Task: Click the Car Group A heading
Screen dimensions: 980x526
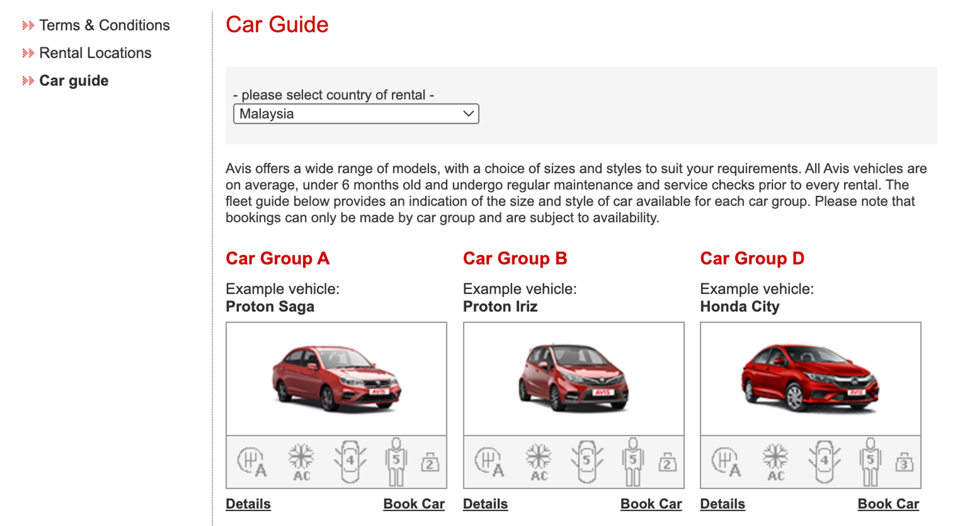Action: (278, 259)
